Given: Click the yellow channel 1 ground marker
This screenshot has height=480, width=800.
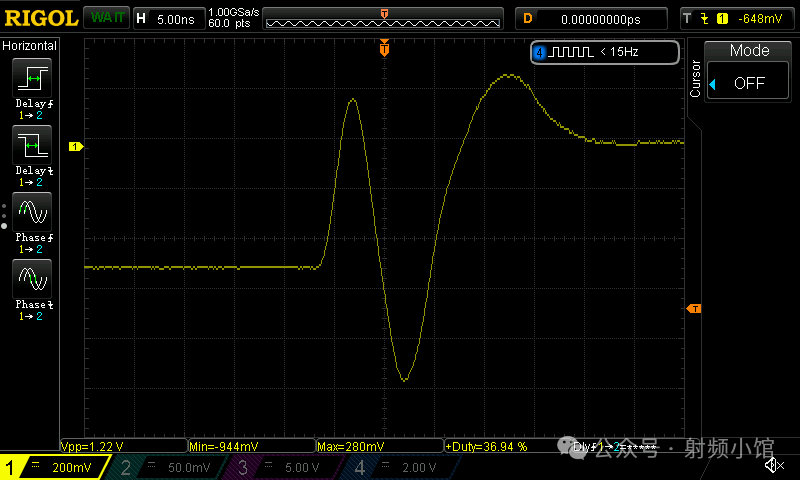Looking at the screenshot, I should point(73,147).
